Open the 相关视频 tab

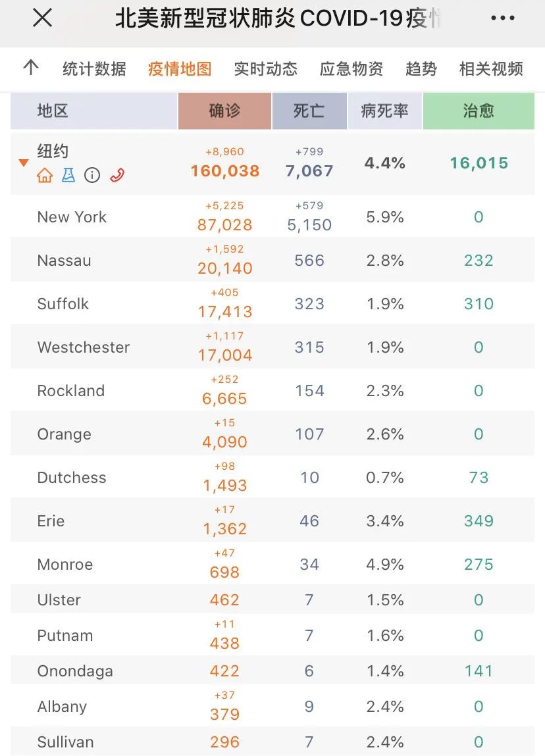492,68
